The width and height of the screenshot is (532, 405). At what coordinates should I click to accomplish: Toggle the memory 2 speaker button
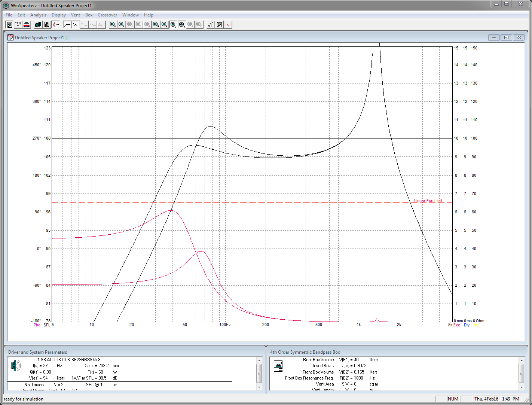[x=130, y=25]
